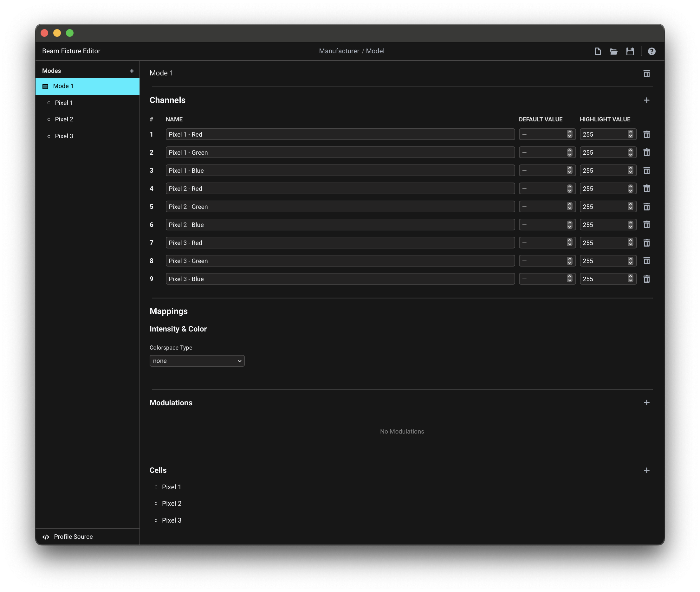Delete the Pixel 3 - Green channel
The width and height of the screenshot is (700, 592).
[x=647, y=261]
